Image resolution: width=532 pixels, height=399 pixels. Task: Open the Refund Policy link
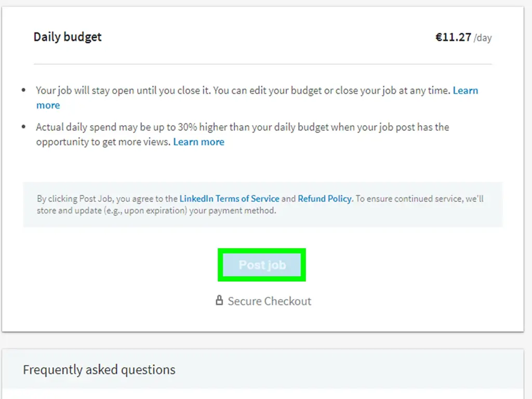(x=325, y=198)
